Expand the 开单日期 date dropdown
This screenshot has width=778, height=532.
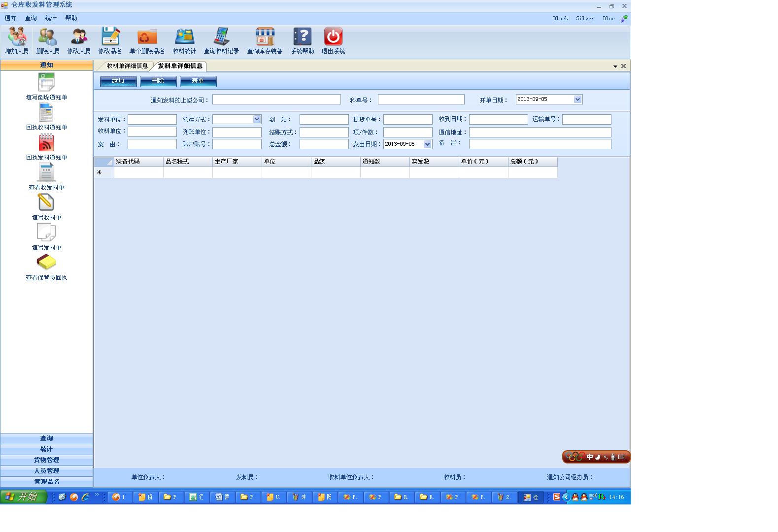point(577,100)
